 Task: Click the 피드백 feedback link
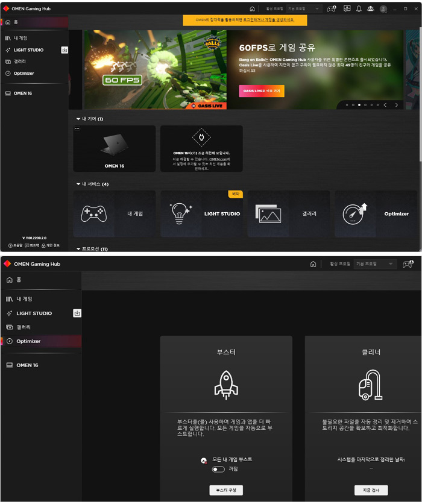tap(32, 245)
